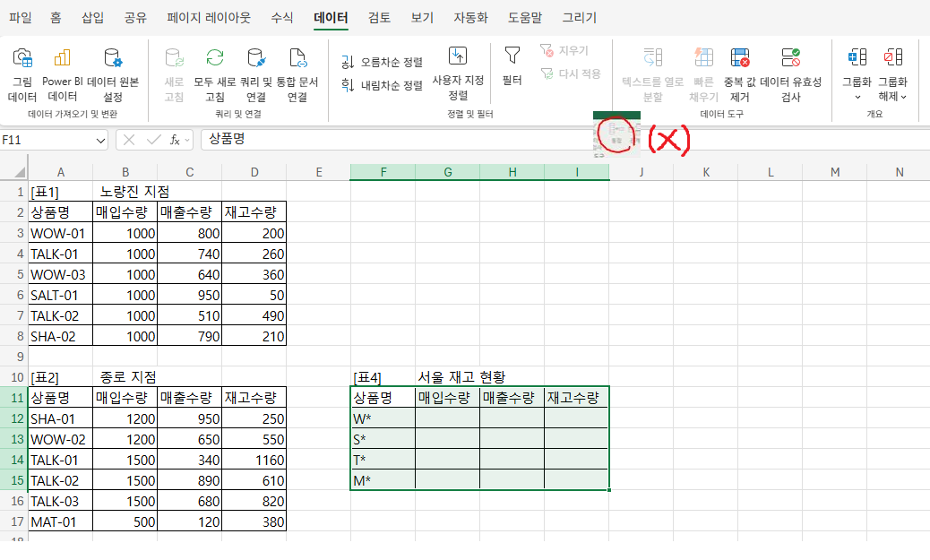This screenshot has height=560, width=930.
Task: Switch to the 홈 tab
Action: coord(56,18)
